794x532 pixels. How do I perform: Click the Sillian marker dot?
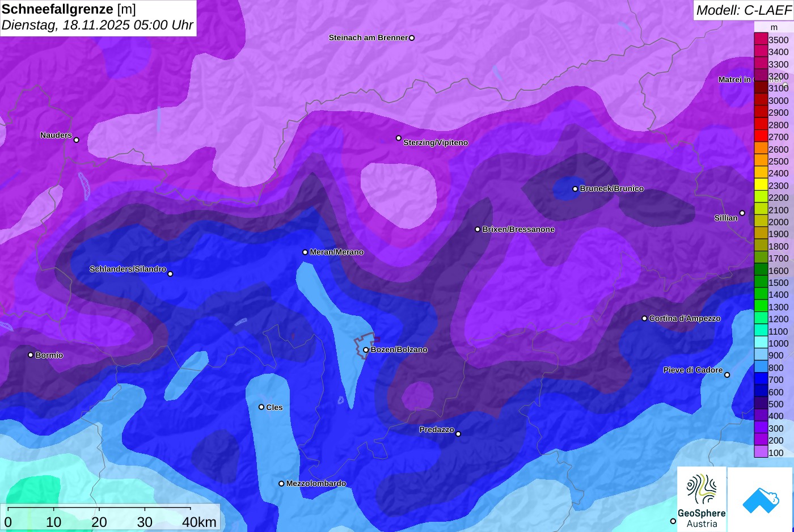[742, 213]
